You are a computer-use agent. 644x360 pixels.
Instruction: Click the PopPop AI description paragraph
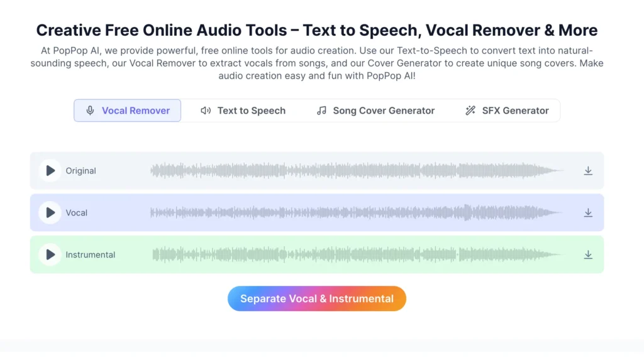(x=317, y=63)
